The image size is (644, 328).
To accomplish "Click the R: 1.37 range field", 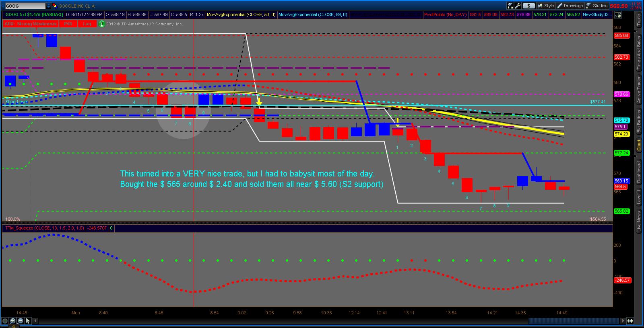I will pyautogui.click(x=197, y=15).
